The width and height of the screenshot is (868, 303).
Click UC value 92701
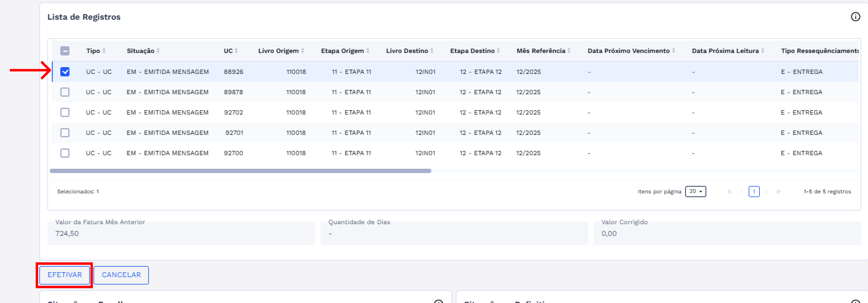(234, 133)
